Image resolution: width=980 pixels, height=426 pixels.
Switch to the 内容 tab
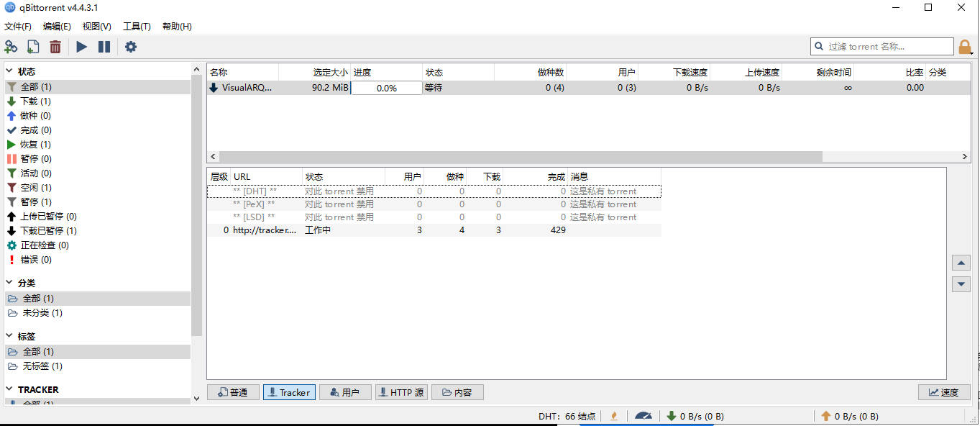pos(457,392)
